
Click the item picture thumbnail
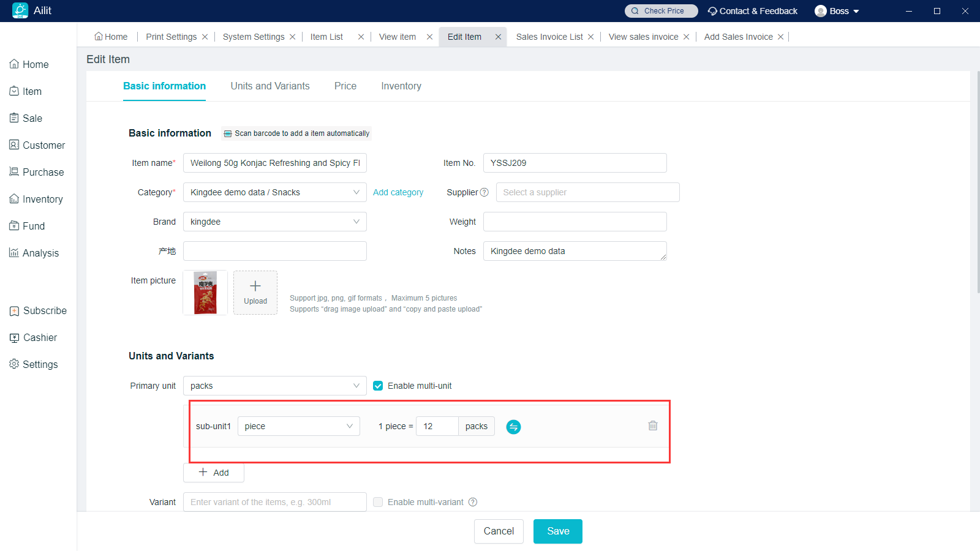[205, 293]
